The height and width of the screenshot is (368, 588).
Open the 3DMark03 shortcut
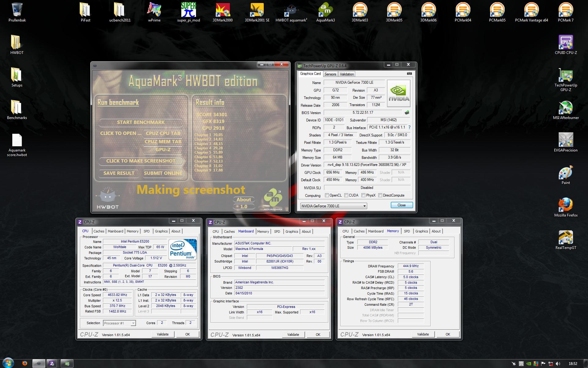pyautogui.click(x=360, y=12)
